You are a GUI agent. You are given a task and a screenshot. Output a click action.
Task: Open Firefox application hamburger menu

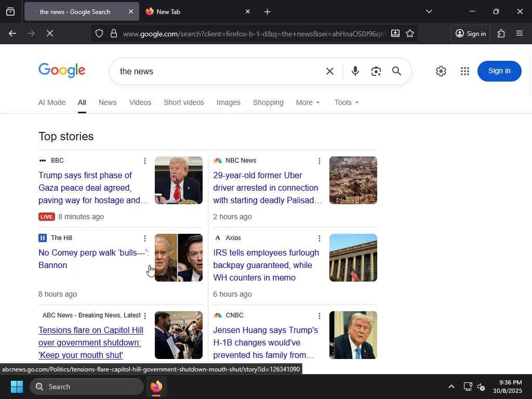click(520, 33)
